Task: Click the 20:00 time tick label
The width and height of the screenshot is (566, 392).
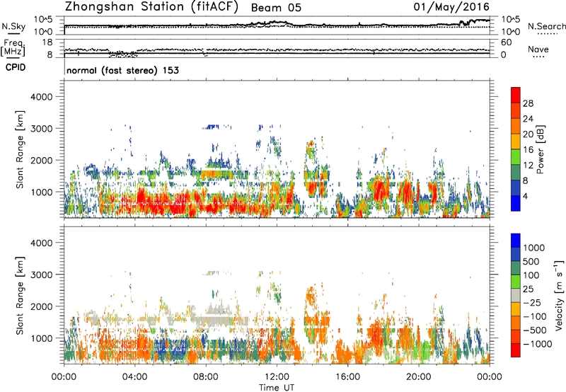Action: pos(419,377)
